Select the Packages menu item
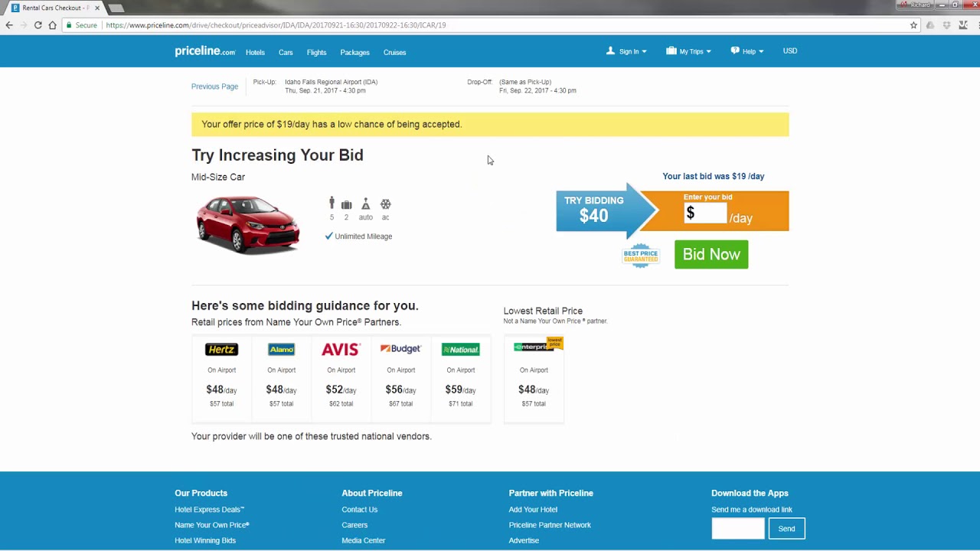 click(354, 53)
